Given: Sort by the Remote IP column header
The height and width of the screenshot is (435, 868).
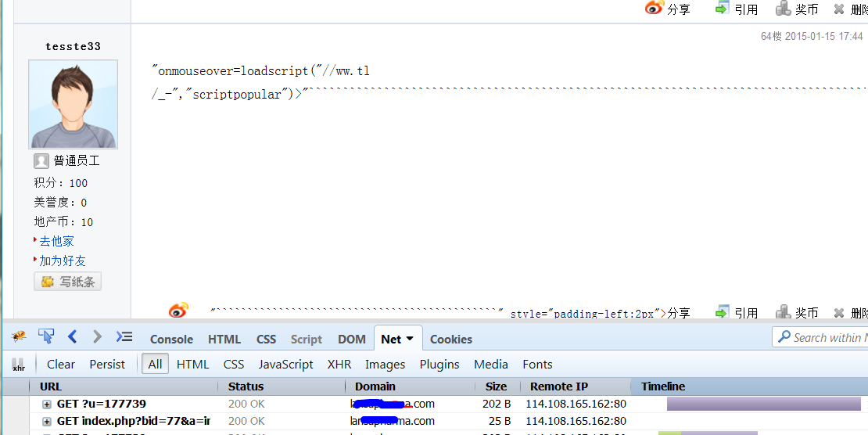Looking at the screenshot, I should point(576,386).
